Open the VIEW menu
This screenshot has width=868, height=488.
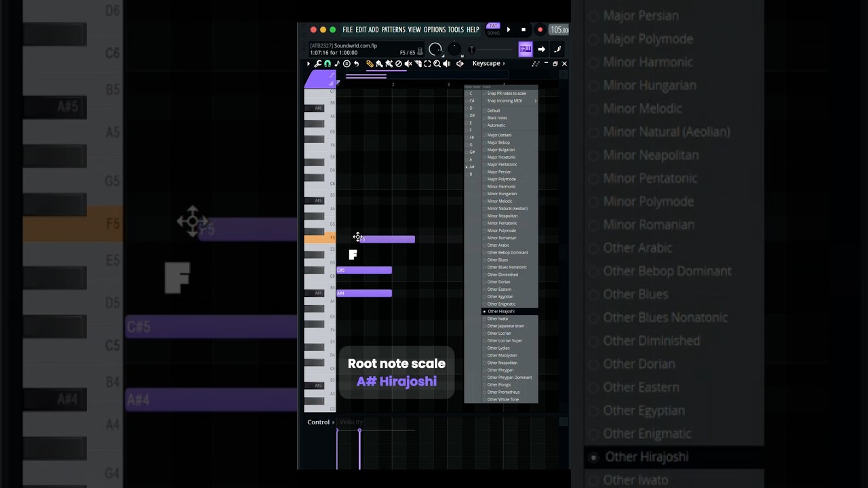(x=414, y=29)
